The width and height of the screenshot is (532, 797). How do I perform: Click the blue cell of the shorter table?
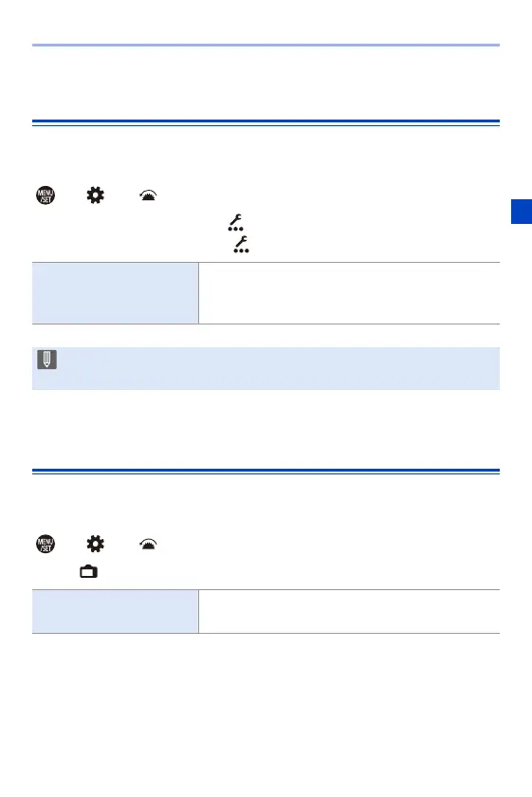coord(116,611)
